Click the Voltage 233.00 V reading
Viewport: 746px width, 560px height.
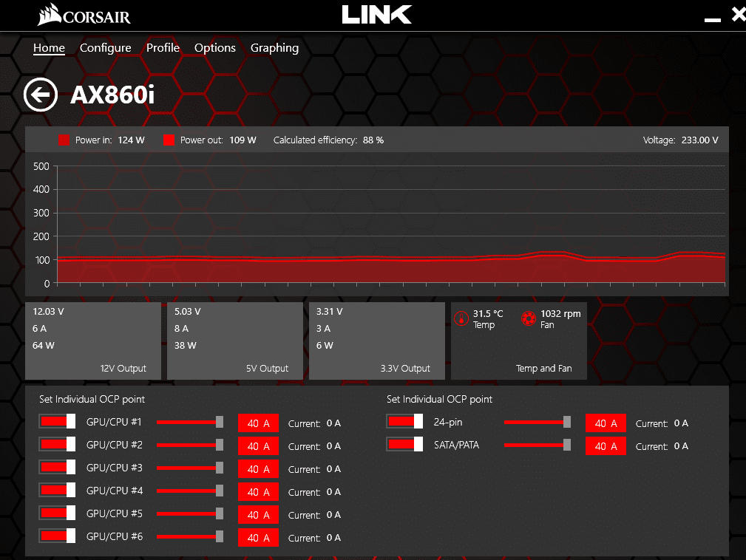pos(699,140)
